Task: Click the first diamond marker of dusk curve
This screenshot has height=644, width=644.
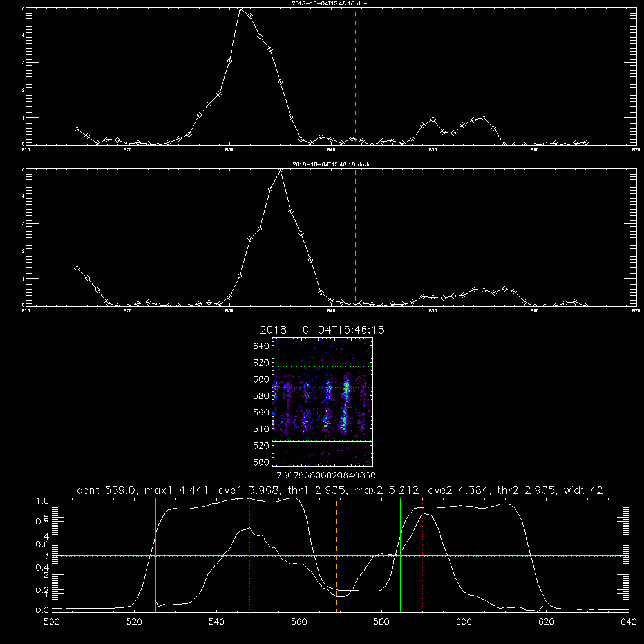Action: 77,268
